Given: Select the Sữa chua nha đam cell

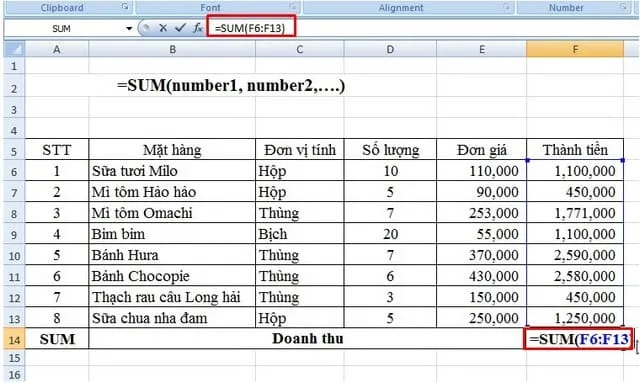Looking at the screenshot, I should pyautogui.click(x=172, y=318).
